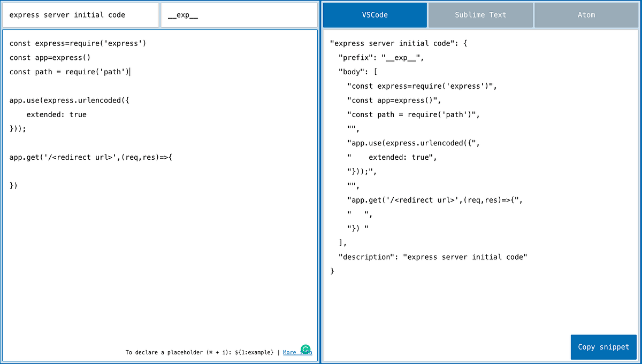
Task: Click the snippet description field
Action: coord(80,14)
